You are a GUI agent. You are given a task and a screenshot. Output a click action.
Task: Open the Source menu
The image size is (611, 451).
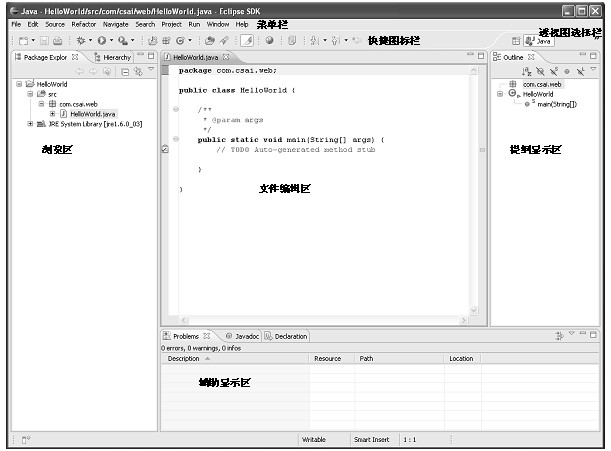point(55,24)
